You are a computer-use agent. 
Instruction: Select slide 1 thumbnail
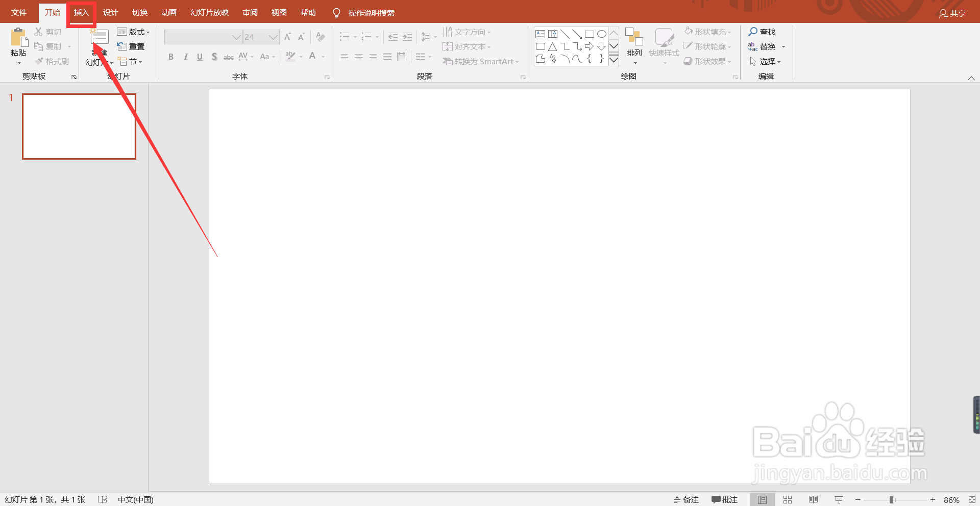point(79,127)
